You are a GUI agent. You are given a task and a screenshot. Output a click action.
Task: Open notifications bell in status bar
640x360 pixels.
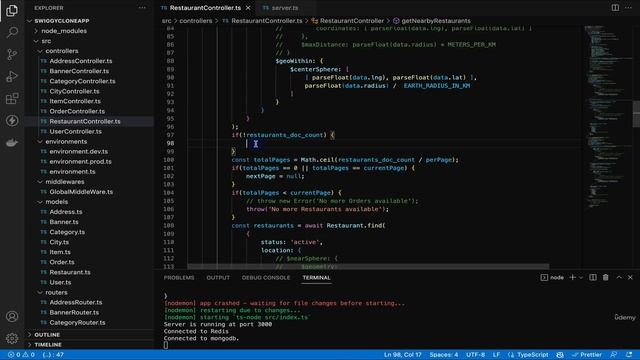pyautogui.click(x=629, y=355)
